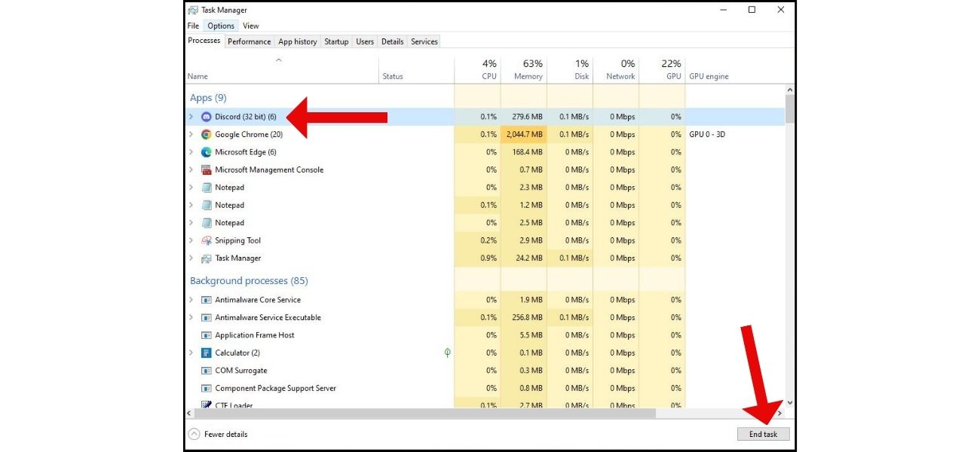Select the Calculator icon

pyautogui.click(x=206, y=353)
